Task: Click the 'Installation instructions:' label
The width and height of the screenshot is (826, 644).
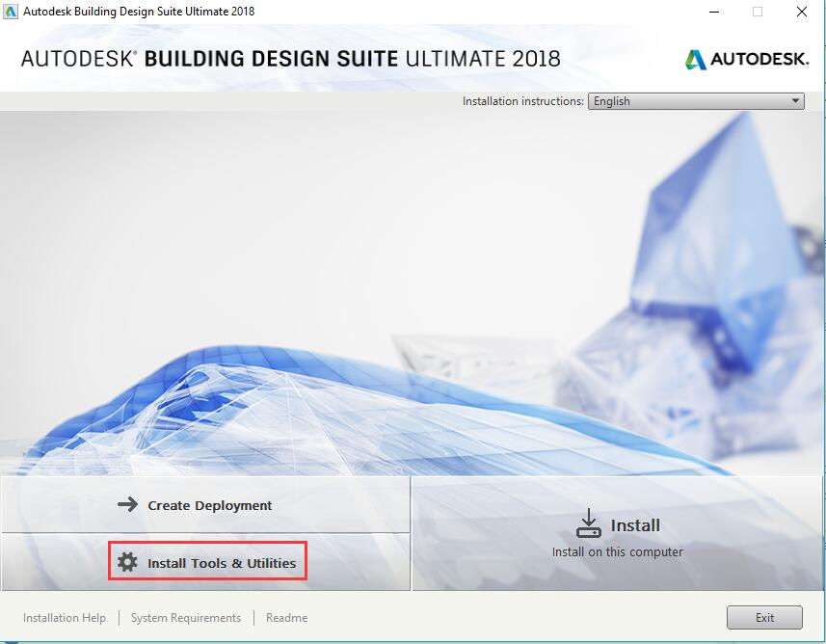Action: point(523,101)
